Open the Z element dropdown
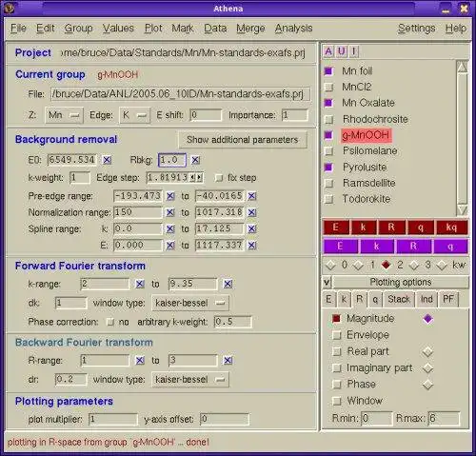Image resolution: width=476 pixels, height=456 pixels. pos(64,115)
